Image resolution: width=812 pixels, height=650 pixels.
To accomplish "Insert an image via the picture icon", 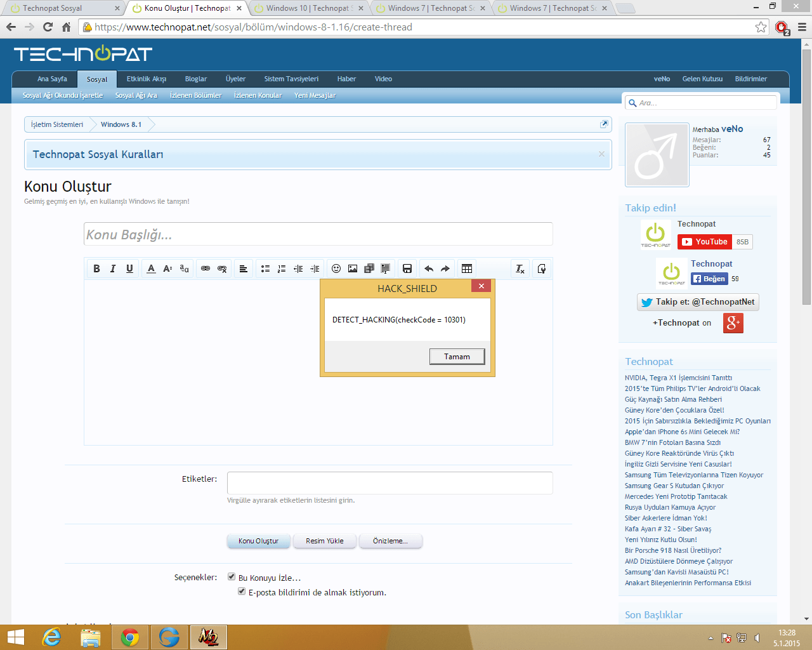I will click(353, 269).
